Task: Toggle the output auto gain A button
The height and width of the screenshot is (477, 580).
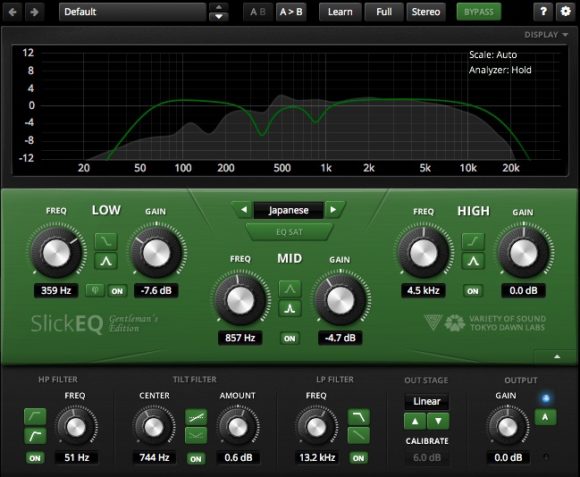Action: click(x=545, y=417)
